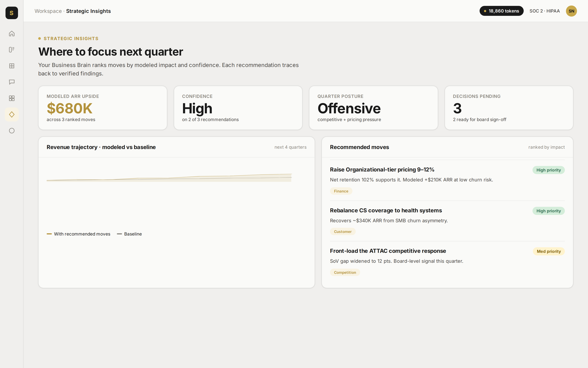The image size is (588, 368).
Task: Open the four-squares dashboard sidebar icon
Action: click(x=12, y=98)
